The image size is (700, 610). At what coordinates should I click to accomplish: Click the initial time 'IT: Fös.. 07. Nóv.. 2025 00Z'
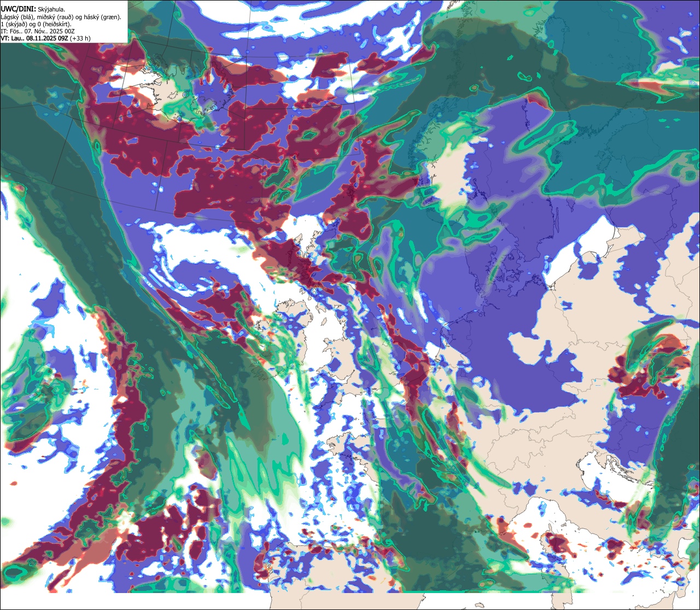coord(38,31)
